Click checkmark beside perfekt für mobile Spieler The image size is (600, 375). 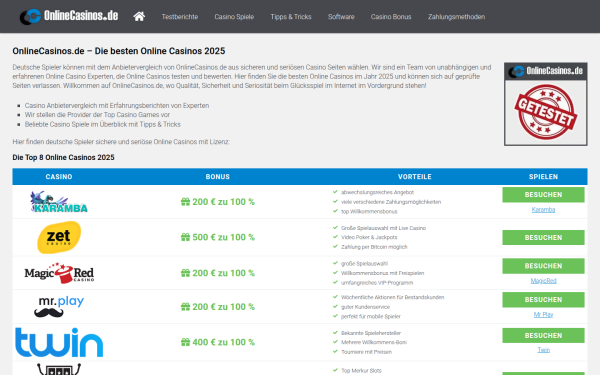(335, 316)
